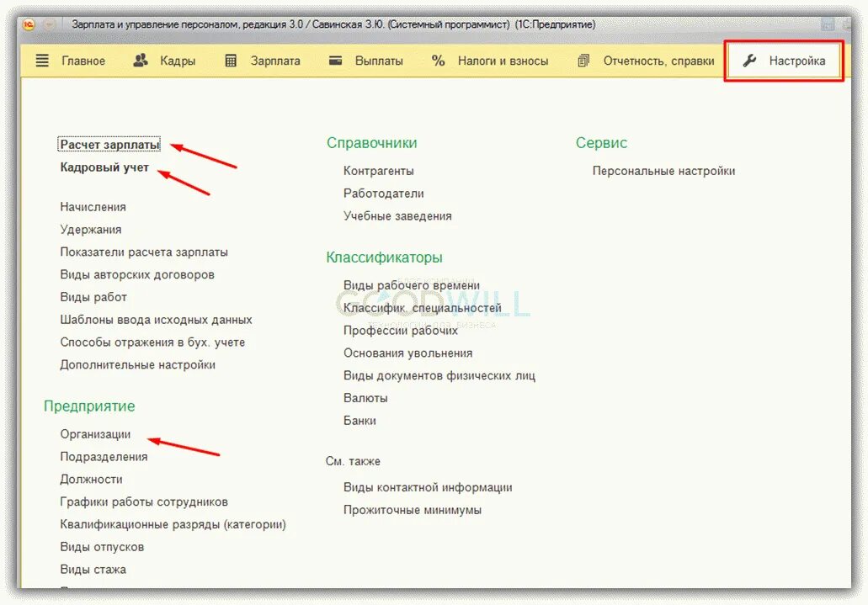Open the Должности list
The height and width of the screenshot is (605, 868).
point(91,480)
